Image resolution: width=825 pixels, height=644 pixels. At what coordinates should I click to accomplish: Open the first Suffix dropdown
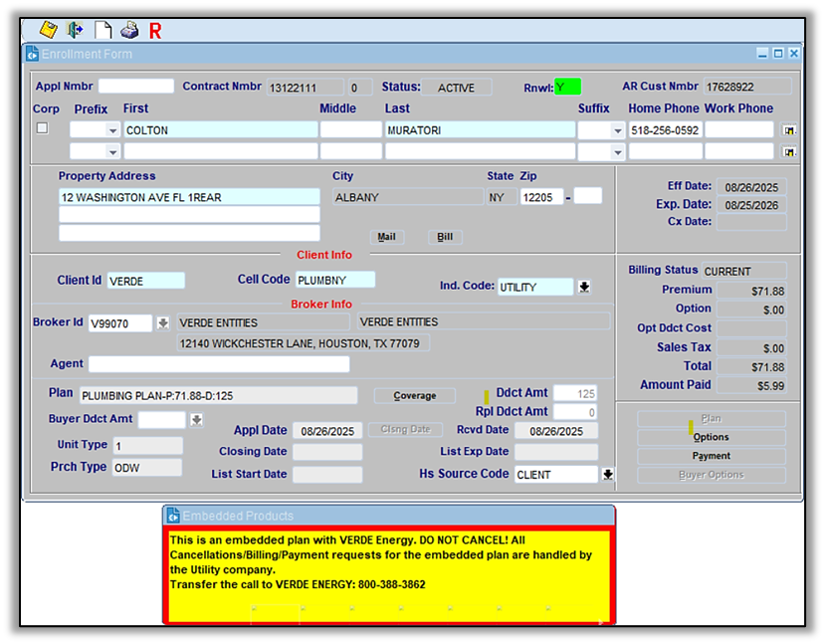tap(617, 130)
